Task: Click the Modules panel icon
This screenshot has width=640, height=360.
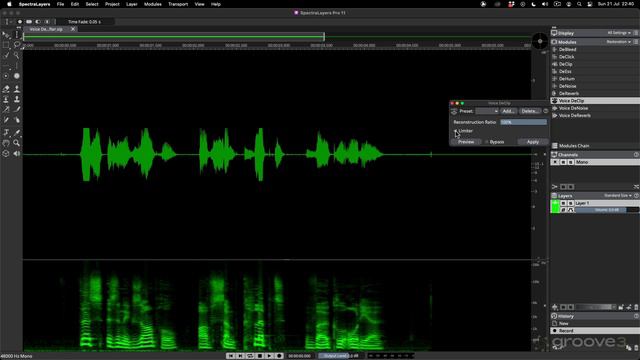Action: [x=554, y=42]
